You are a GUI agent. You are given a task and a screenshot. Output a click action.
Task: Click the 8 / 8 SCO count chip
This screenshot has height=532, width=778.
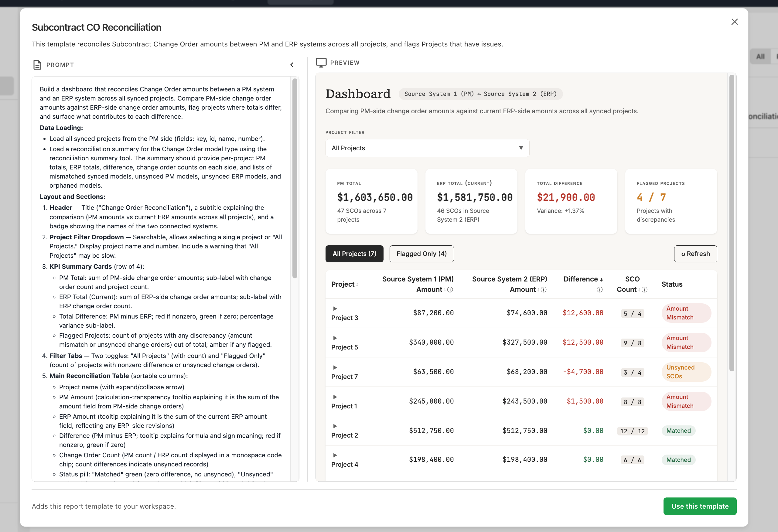[632, 402]
